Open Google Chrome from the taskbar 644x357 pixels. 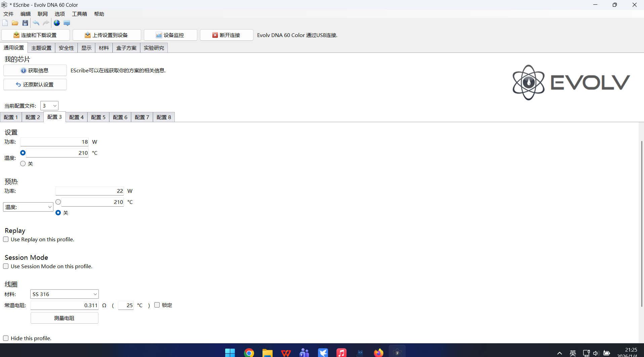(x=249, y=352)
